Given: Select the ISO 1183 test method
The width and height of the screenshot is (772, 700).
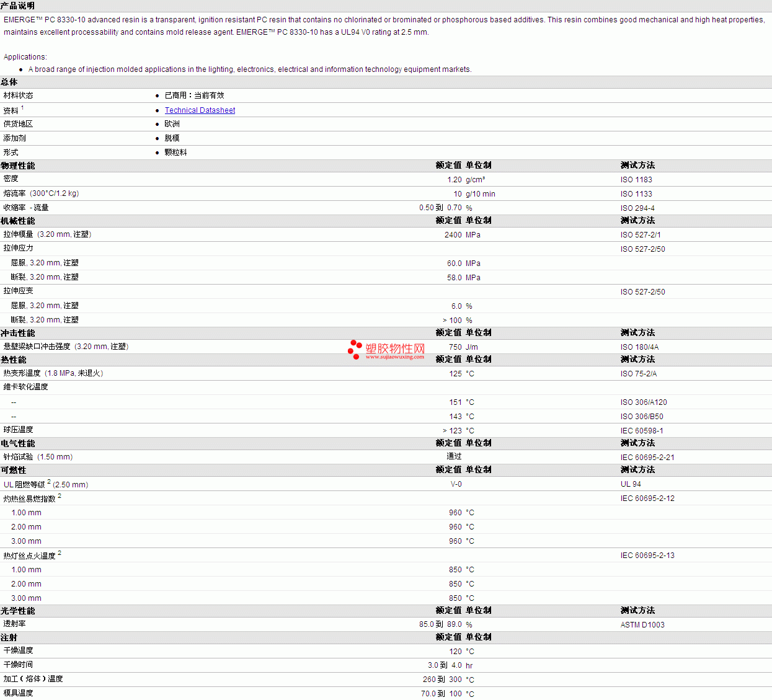Looking at the screenshot, I should (x=636, y=180).
